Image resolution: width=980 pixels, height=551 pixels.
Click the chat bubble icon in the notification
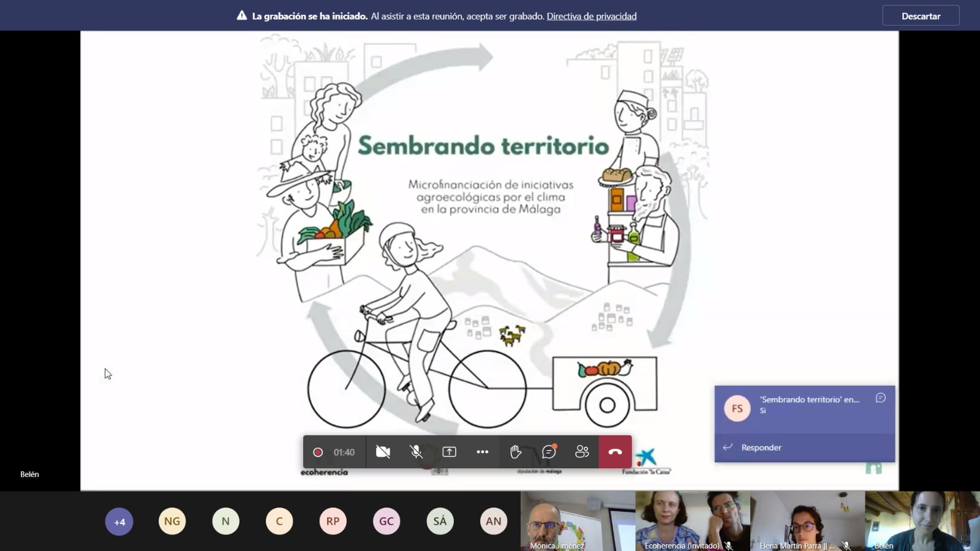[880, 398]
